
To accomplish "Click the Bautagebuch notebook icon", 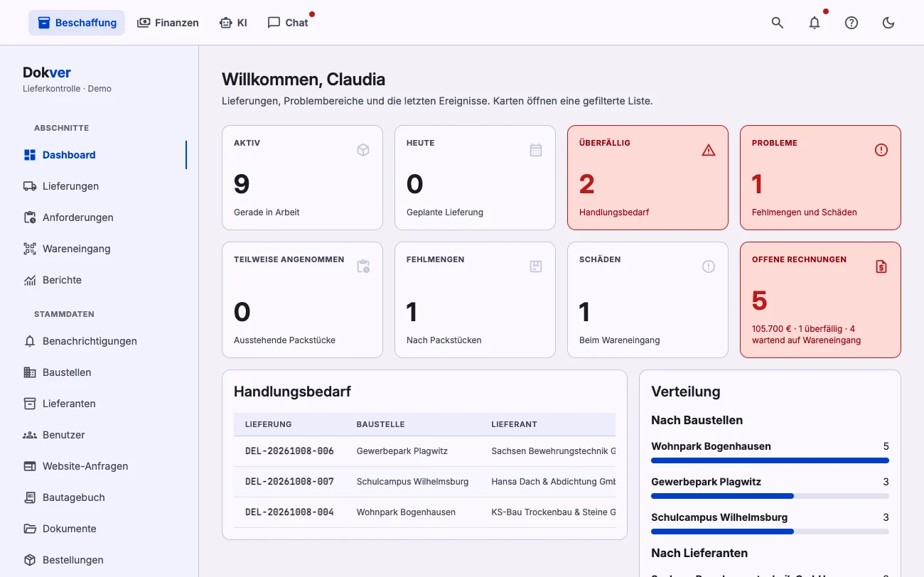I will click(30, 497).
